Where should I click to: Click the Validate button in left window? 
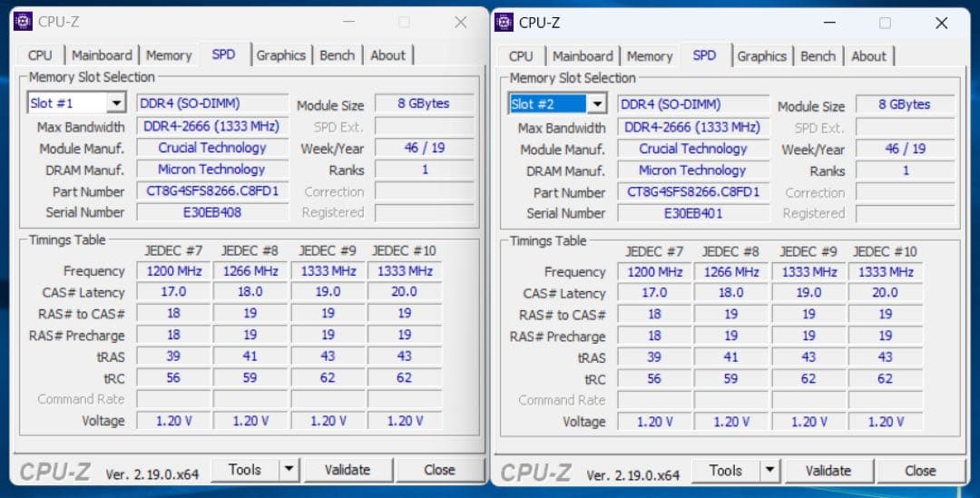coord(348,469)
